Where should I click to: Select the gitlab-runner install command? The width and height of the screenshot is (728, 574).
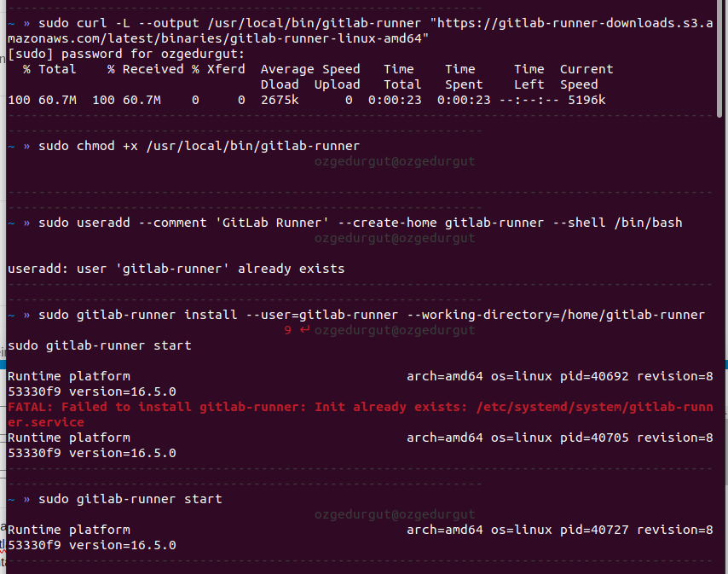pos(256,315)
